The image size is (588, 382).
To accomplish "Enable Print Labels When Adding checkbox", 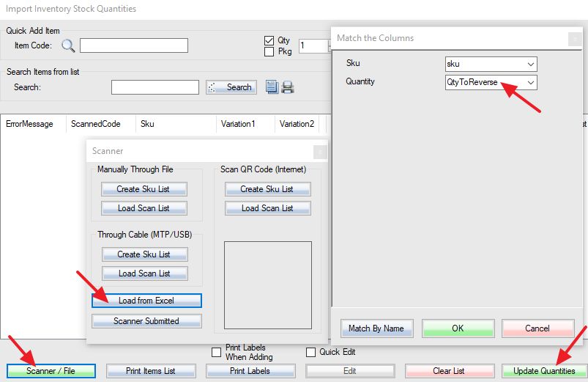I will tap(216, 352).
